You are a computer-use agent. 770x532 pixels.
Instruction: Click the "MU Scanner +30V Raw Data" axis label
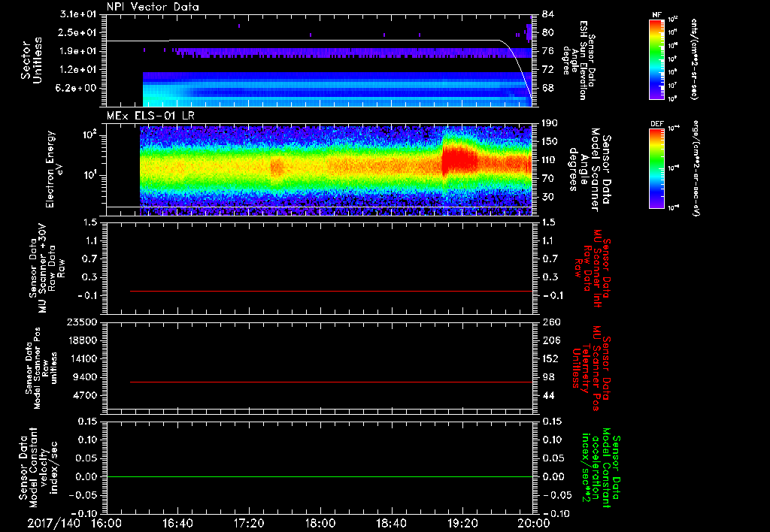click(x=46, y=270)
